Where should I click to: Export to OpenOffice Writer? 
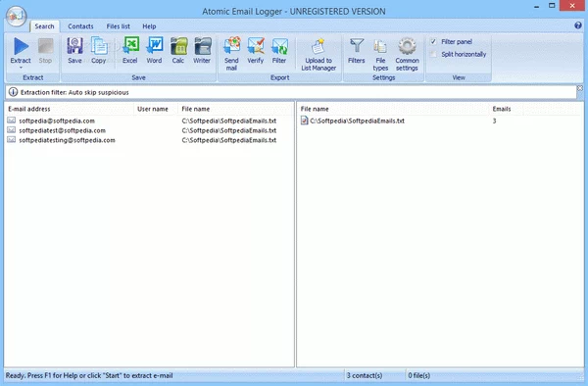point(202,51)
